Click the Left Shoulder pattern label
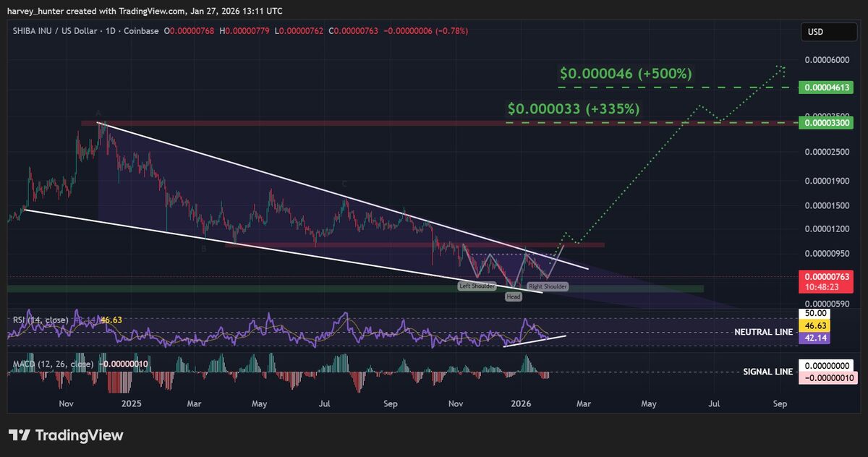Screen dimensions: 868x457 pos(477,286)
